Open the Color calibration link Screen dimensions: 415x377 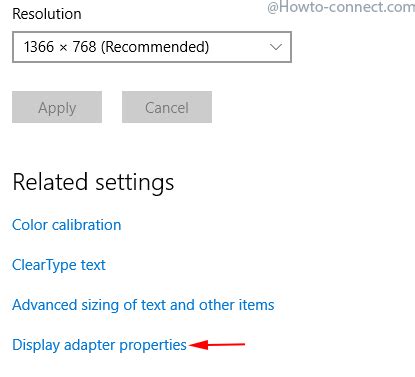[x=67, y=225]
